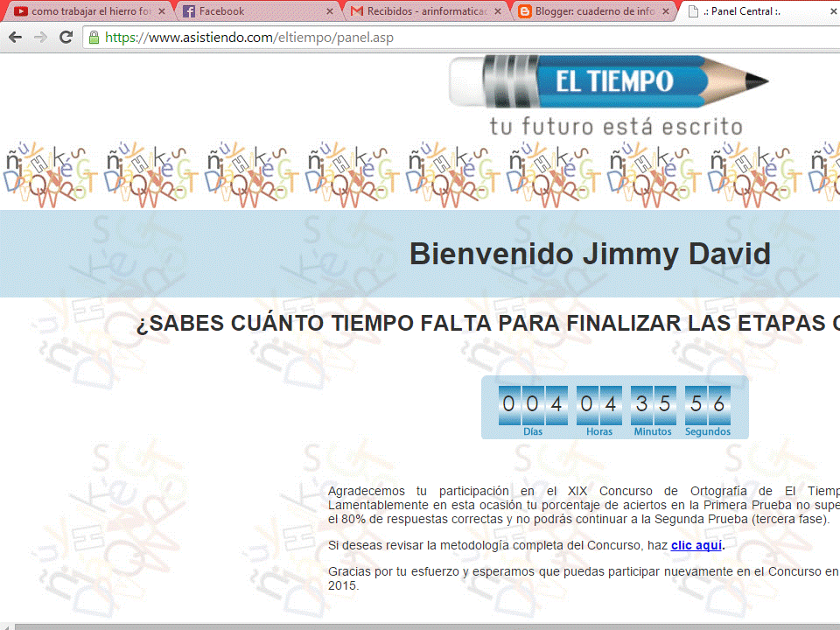Image resolution: width=840 pixels, height=630 pixels.
Task: Click the 'Horas' label under the countdown
Action: [x=598, y=431]
